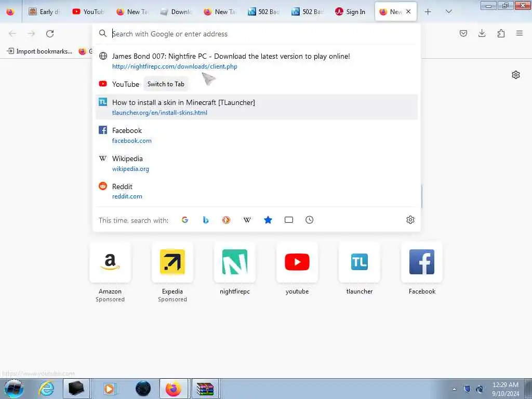
Task: Search bookmarks with the star icon
Action: [x=268, y=220]
